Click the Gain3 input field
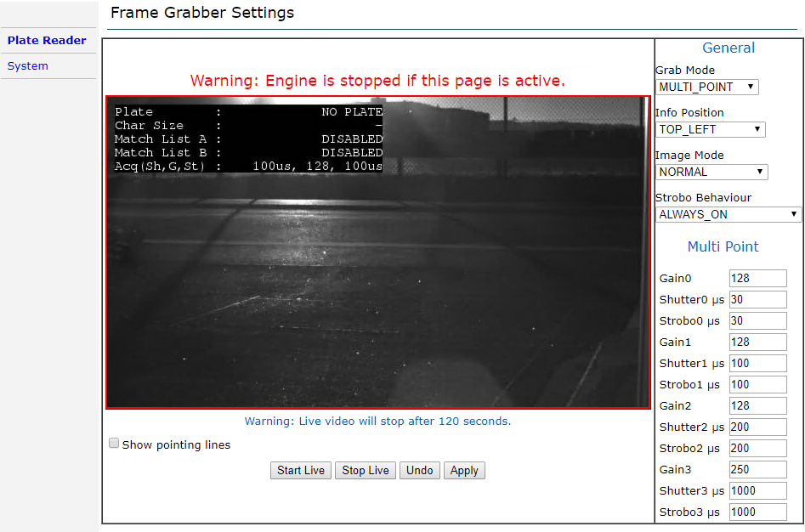Image resolution: width=805 pixels, height=532 pixels. [757, 470]
